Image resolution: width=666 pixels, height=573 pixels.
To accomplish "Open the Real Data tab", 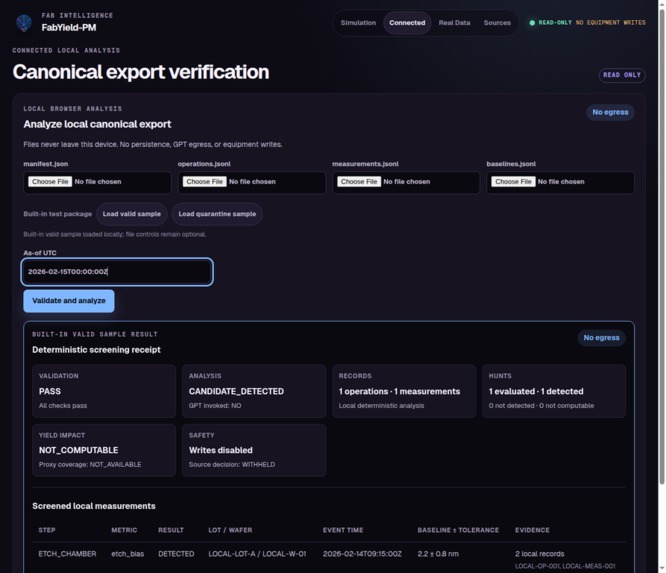I will (x=454, y=23).
